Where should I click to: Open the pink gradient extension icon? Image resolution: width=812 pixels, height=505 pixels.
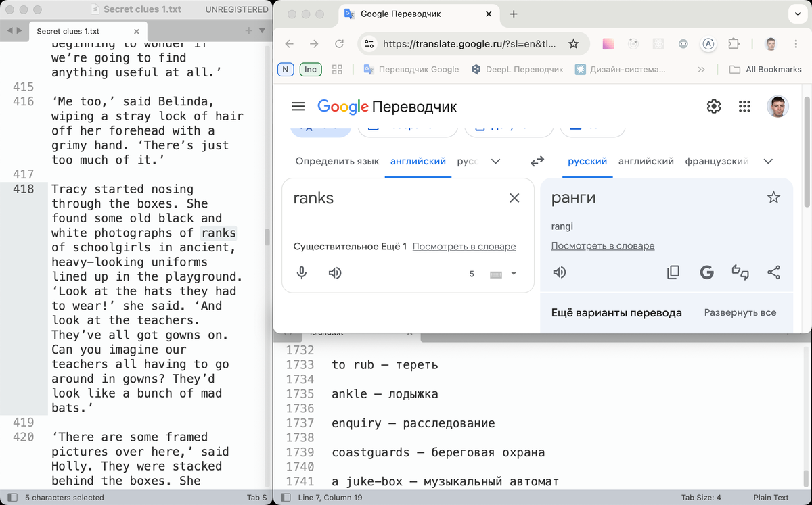coord(608,44)
